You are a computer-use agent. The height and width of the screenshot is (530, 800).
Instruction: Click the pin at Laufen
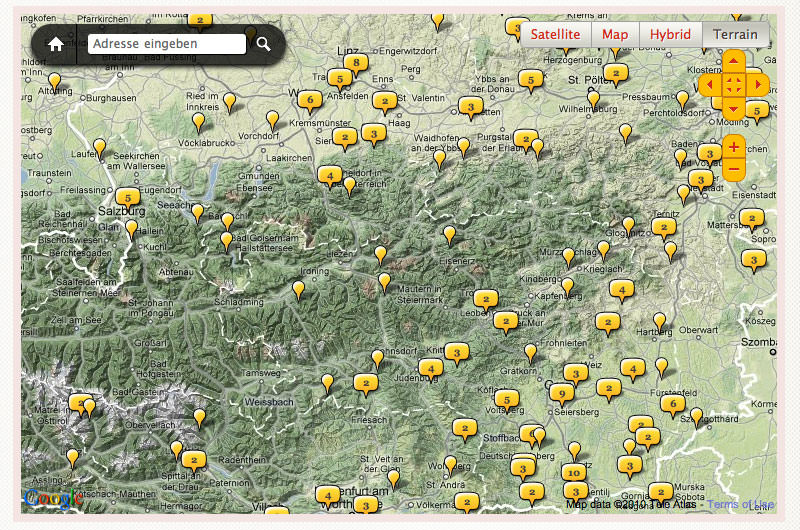pyautogui.click(x=99, y=148)
